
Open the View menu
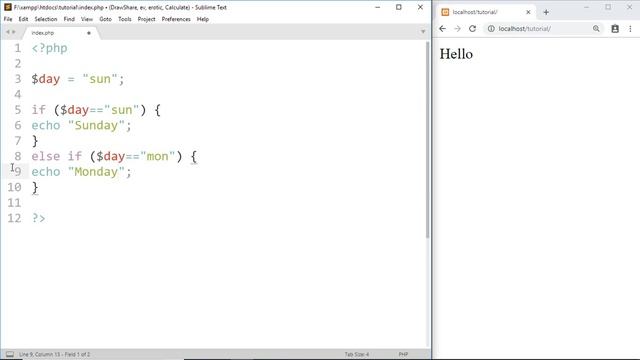87,19
